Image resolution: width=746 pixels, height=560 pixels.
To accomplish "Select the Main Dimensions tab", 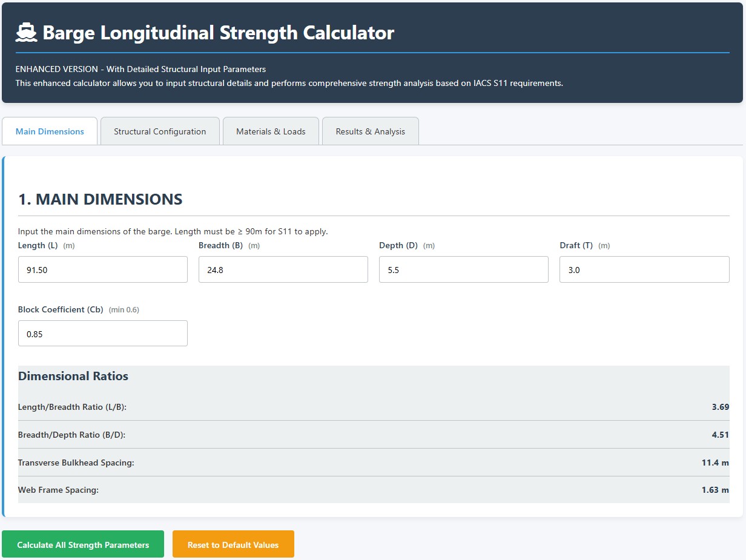I will (x=50, y=131).
